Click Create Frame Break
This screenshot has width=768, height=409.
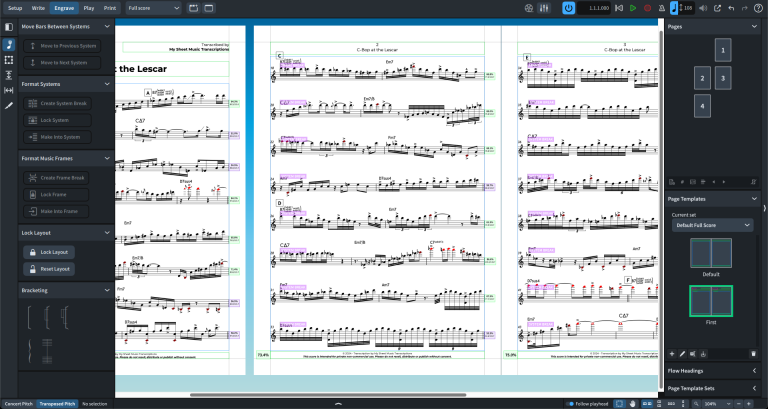[56, 178]
